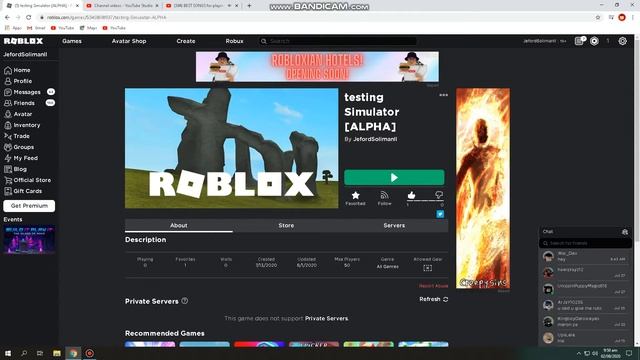Click the Report Abuse link
Viewport: 640px width, 360px height.
433,286
